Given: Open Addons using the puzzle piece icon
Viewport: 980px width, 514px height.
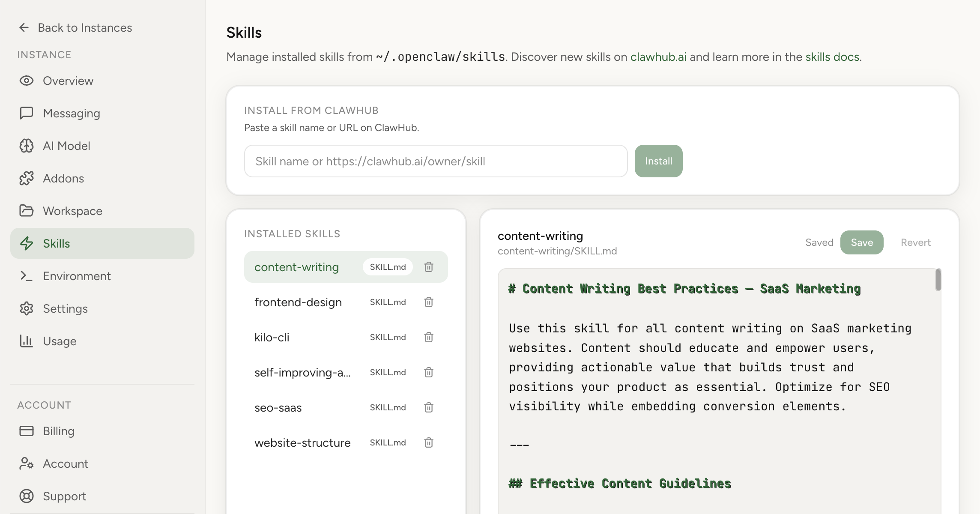Looking at the screenshot, I should pos(26,178).
